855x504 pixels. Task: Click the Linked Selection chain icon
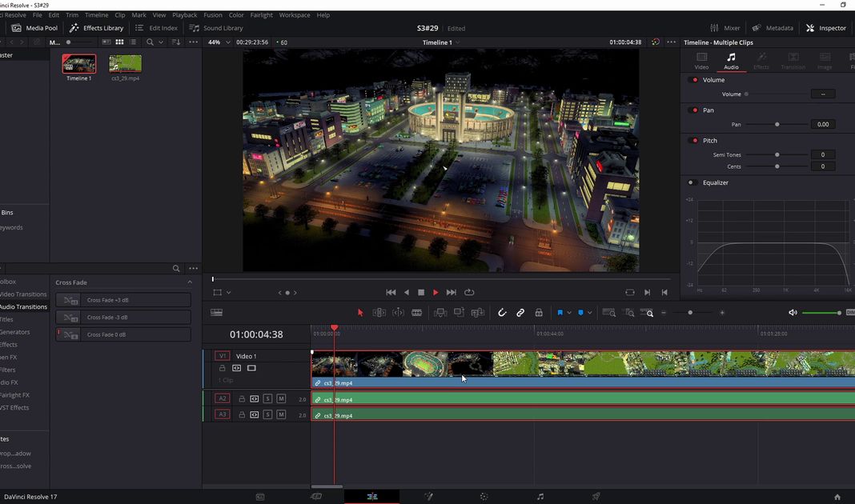tap(520, 313)
